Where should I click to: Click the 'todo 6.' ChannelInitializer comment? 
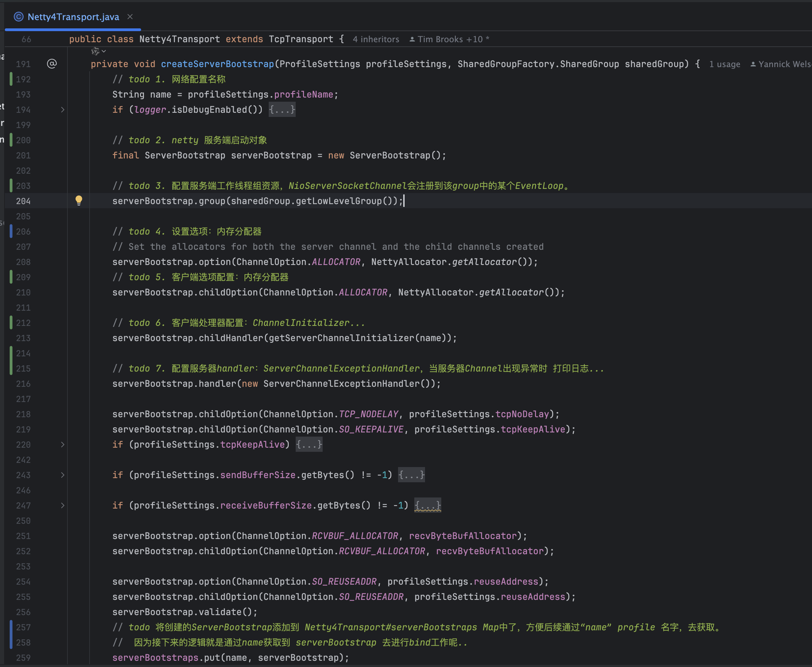pos(239,323)
